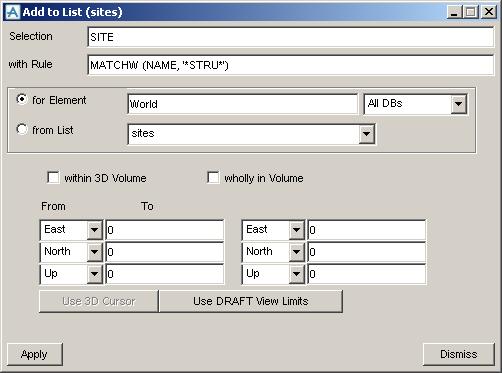Tick the 'wholly in Volume' checkbox
The height and width of the screenshot is (373, 502).
click(x=213, y=177)
